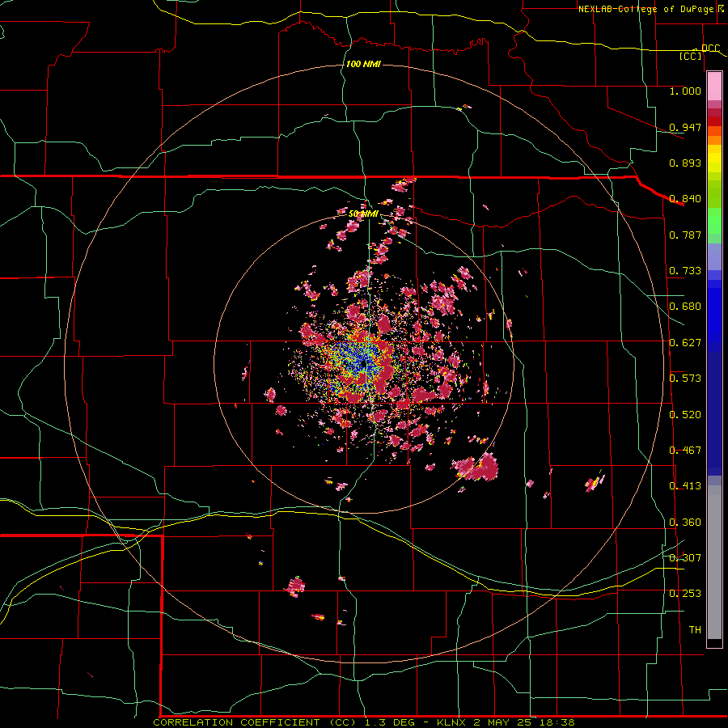The width and height of the screenshot is (728, 728).
Task: Select the 0.360 legend value
Action: coord(685,523)
